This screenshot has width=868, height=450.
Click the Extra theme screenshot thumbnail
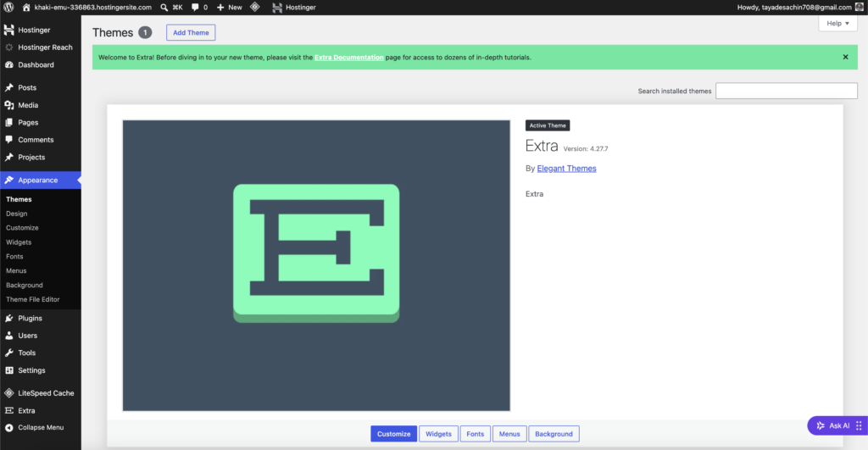coord(316,266)
